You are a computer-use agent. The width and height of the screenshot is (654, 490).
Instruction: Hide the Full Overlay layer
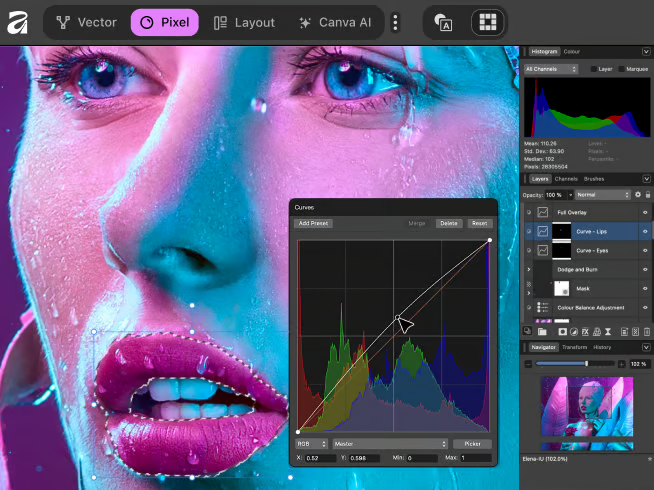tap(646, 213)
